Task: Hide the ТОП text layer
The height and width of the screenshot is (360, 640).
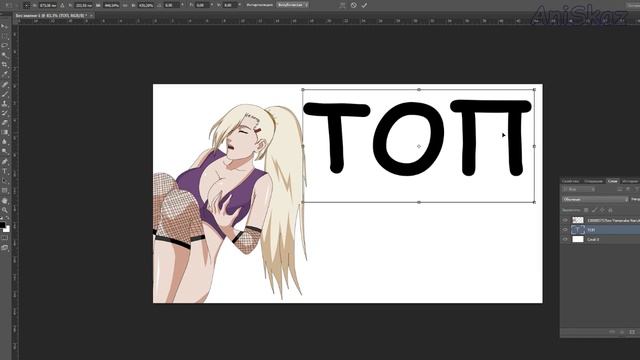Action: (x=565, y=230)
